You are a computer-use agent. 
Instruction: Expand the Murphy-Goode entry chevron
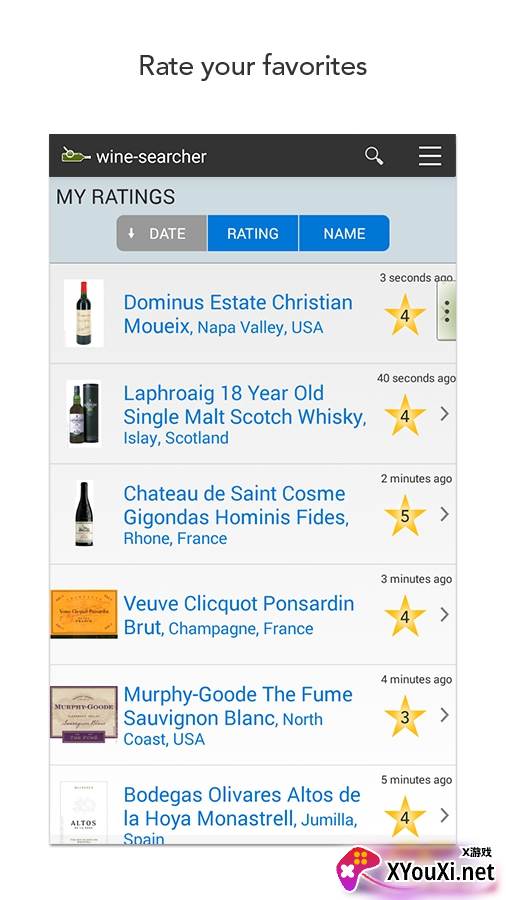click(x=445, y=715)
